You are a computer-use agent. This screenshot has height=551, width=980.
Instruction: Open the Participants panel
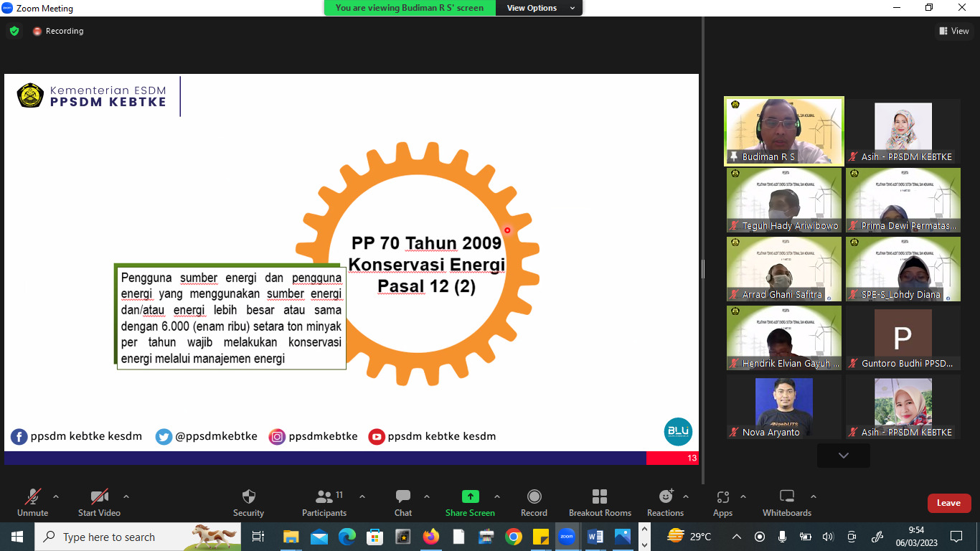pyautogui.click(x=324, y=497)
